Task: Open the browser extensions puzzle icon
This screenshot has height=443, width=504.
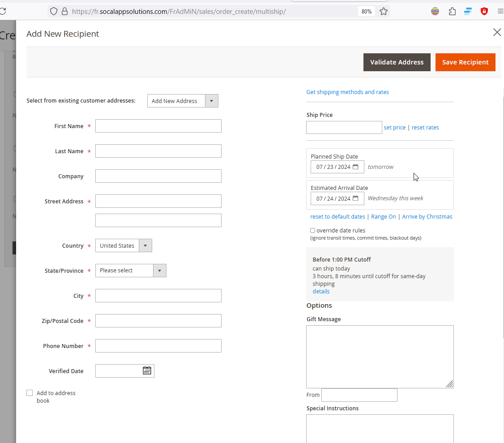Action: 452,12
